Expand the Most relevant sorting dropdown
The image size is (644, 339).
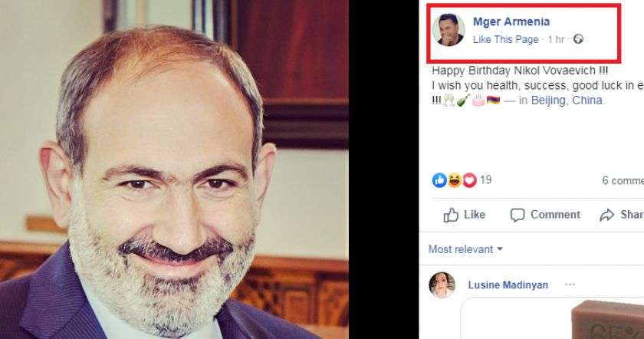tap(465, 249)
